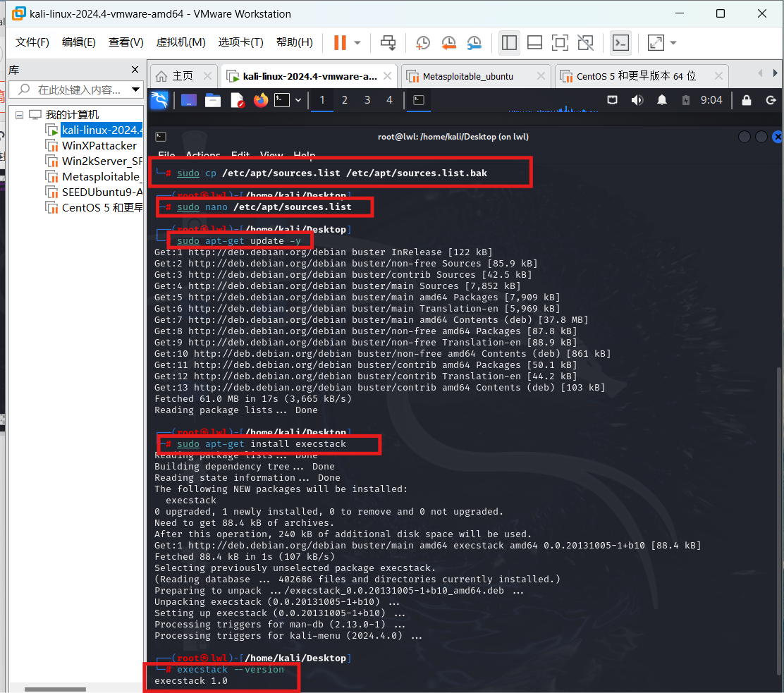Open the Kali volume control icon
This screenshot has height=693, width=784.
[637, 101]
